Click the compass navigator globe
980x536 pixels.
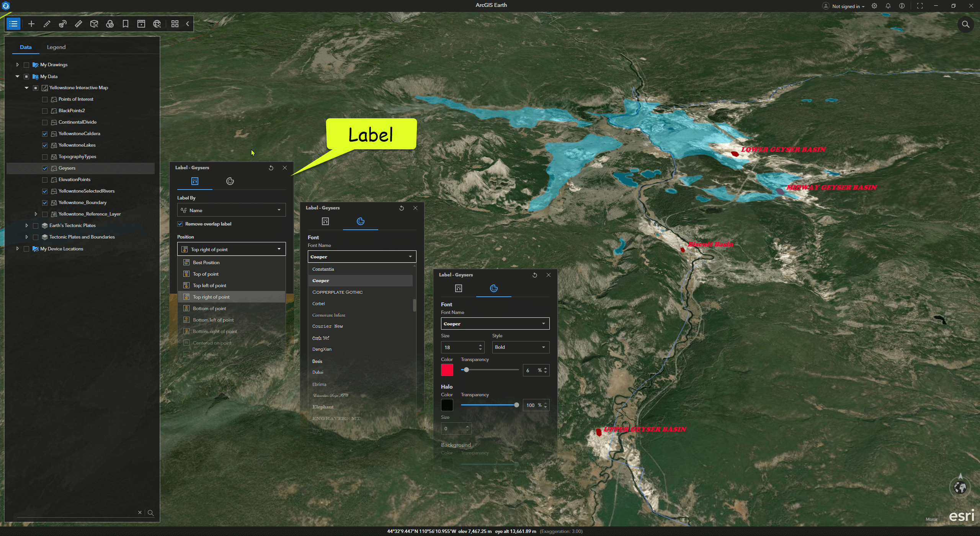click(x=960, y=487)
